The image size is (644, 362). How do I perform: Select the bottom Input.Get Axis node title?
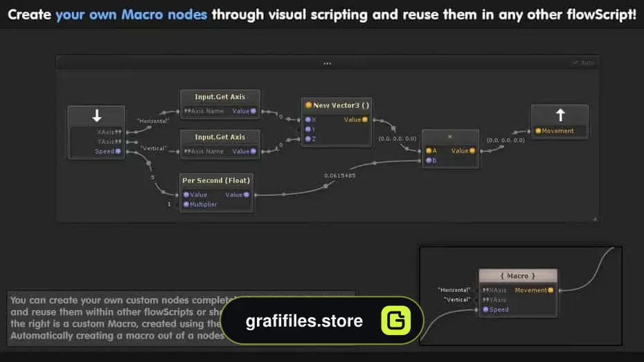220,137
